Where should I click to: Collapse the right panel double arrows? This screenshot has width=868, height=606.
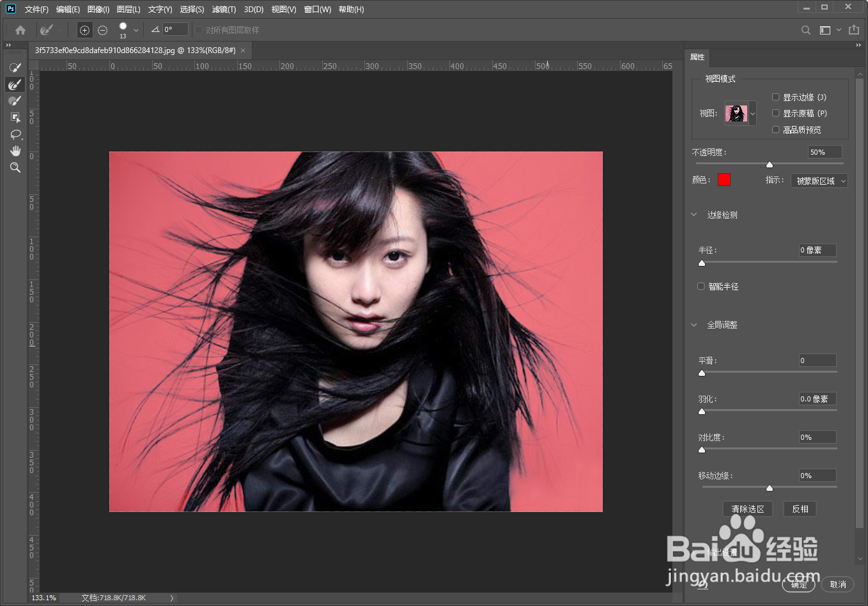click(x=858, y=45)
